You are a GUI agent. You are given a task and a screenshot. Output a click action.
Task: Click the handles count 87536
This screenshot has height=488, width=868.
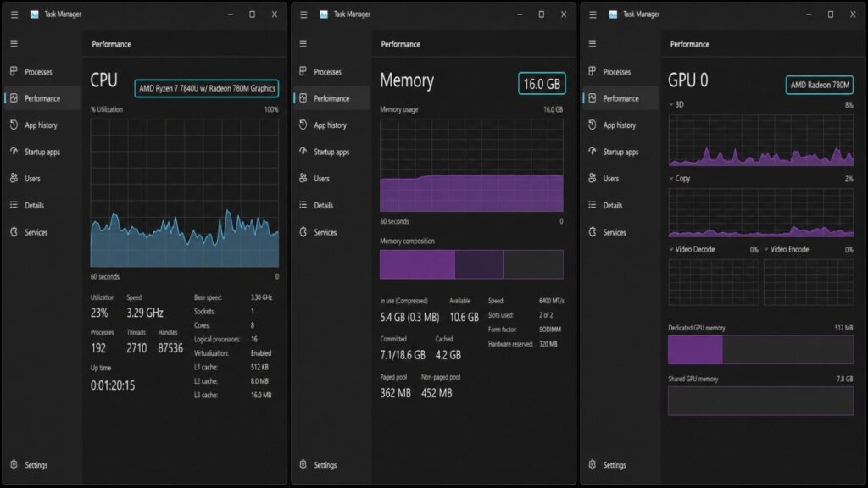coord(170,348)
